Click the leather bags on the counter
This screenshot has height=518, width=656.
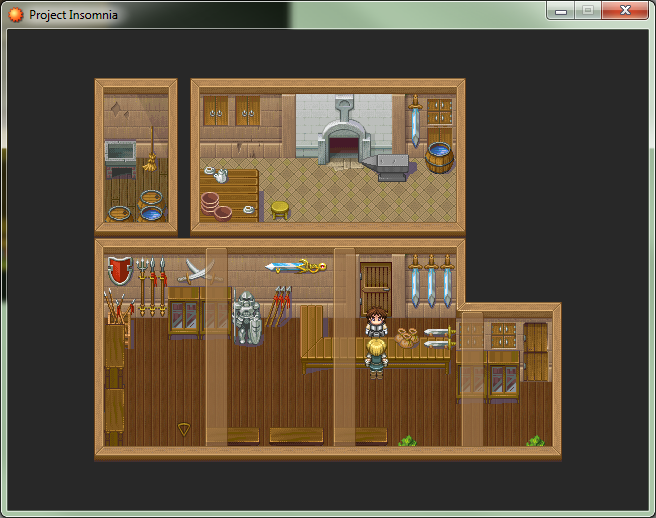405,337
